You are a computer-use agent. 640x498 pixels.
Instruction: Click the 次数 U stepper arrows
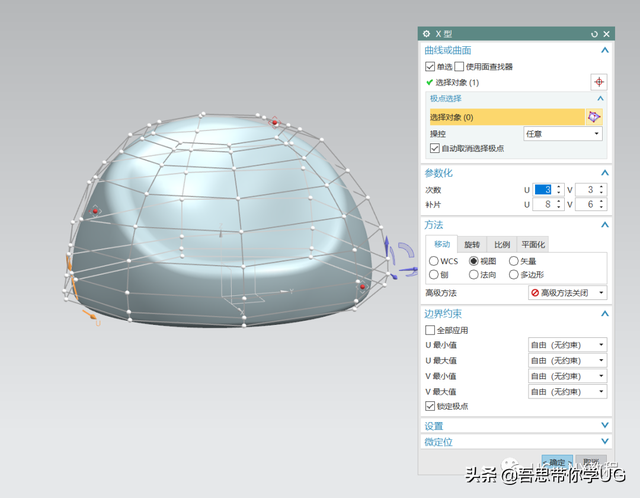click(559, 190)
